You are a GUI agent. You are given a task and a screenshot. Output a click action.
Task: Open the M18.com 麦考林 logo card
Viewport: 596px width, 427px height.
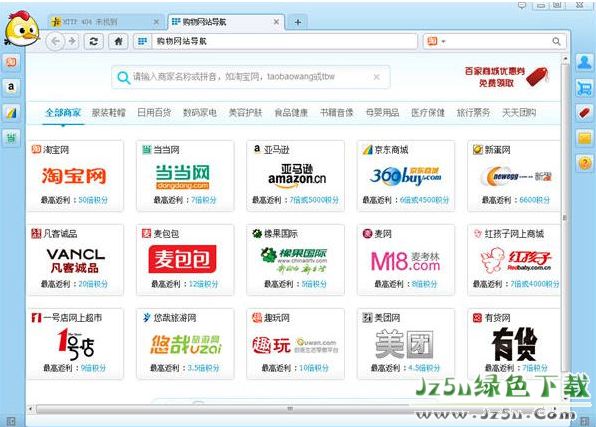click(405, 261)
